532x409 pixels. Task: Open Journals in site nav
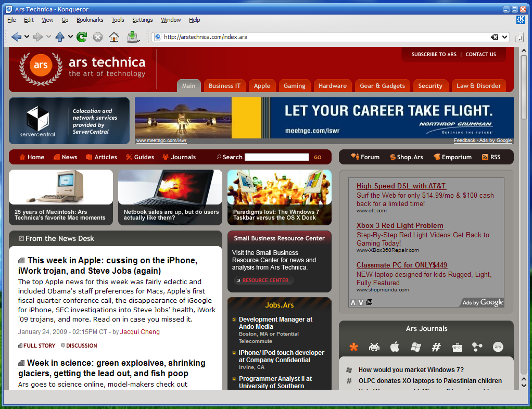[x=179, y=157]
